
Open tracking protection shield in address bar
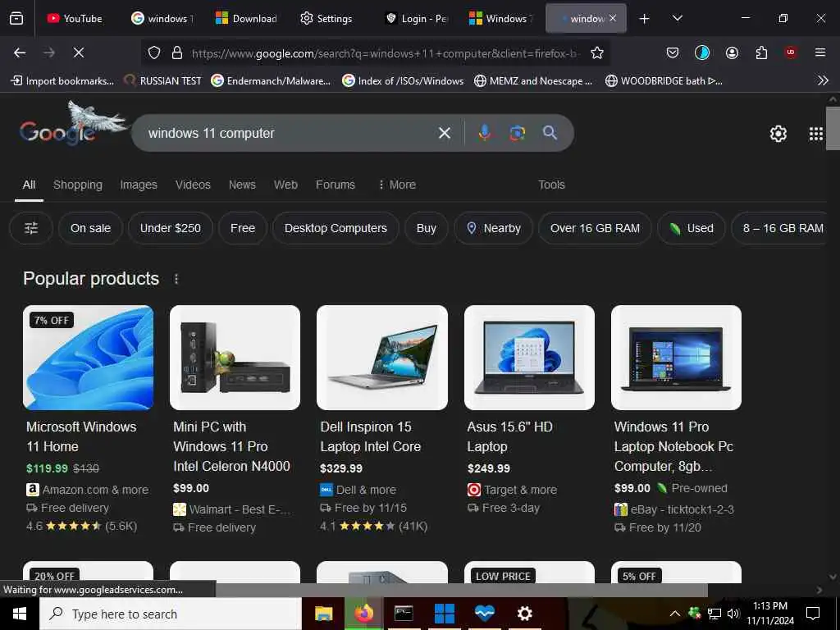point(154,52)
